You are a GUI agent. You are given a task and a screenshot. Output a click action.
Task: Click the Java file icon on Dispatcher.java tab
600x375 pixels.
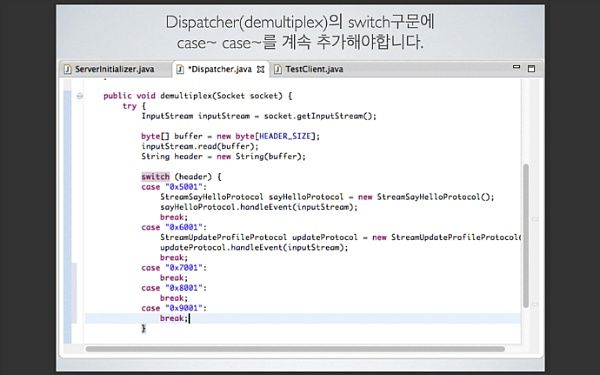click(x=179, y=69)
